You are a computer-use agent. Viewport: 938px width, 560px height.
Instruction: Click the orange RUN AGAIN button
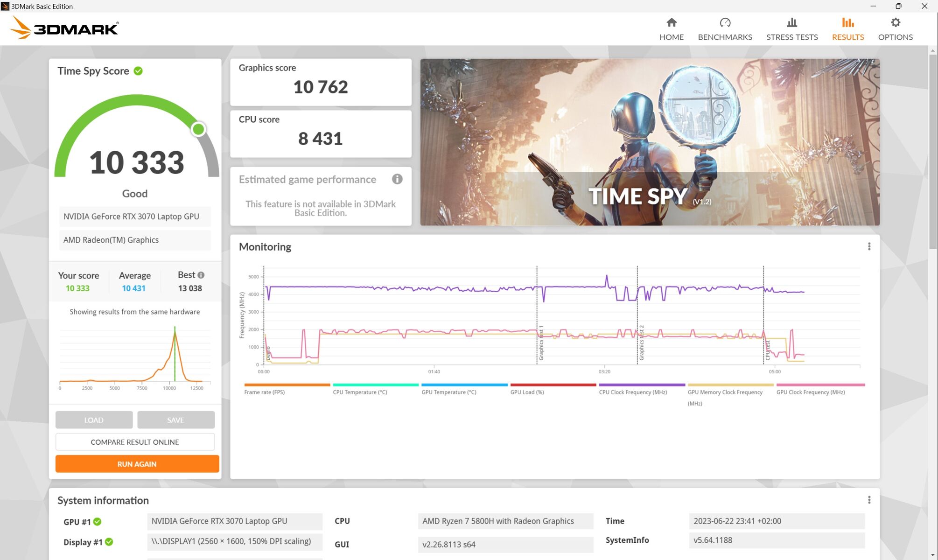tap(137, 464)
